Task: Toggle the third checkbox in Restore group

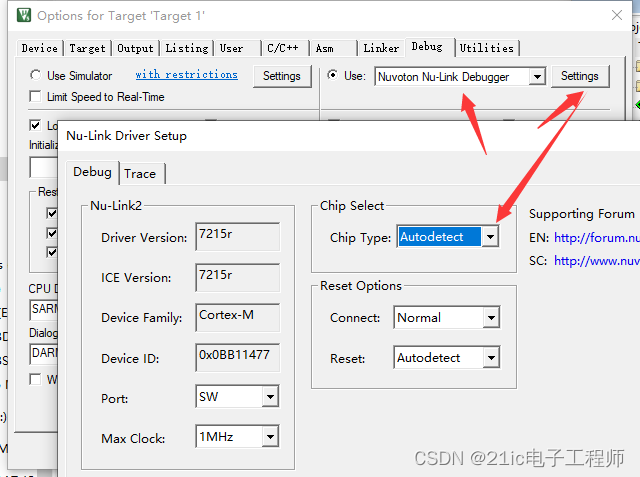Action: pos(52,252)
